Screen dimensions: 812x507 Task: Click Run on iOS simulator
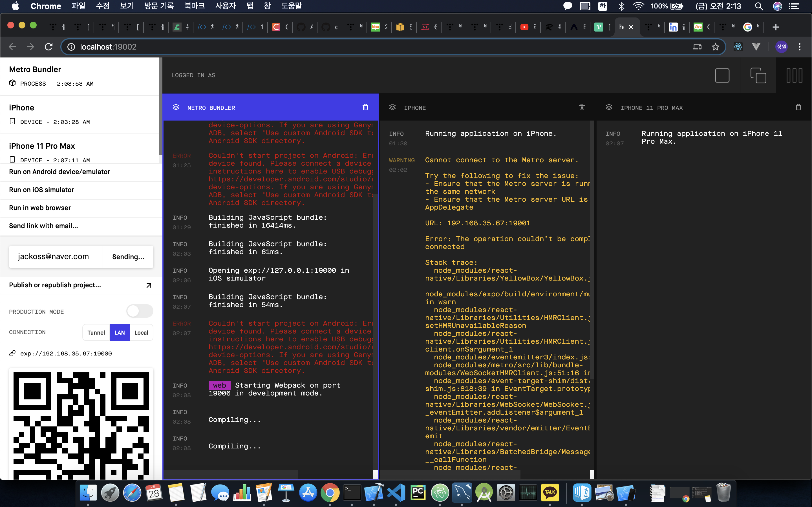pos(41,190)
